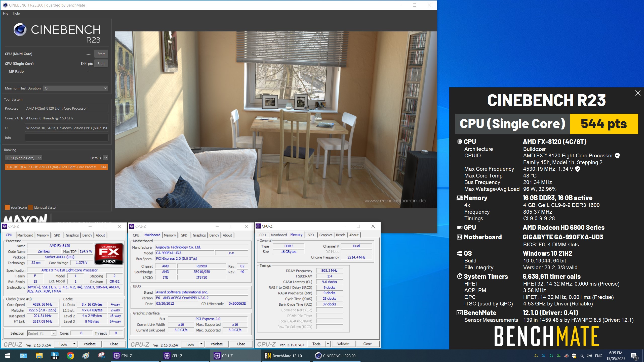Image resolution: width=644 pixels, height=362 pixels.
Task: Open the File menu in Cinebench
Action: point(6,13)
